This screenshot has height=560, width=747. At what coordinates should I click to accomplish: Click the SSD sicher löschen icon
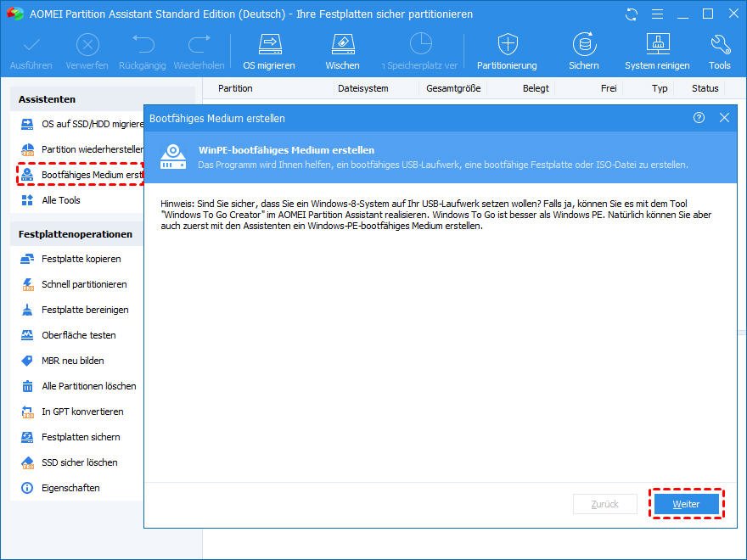coord(27,463)
